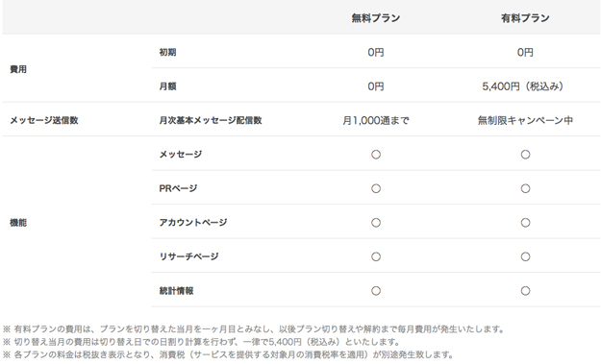This screenshot has width=601, height=364.
Task: Click the 有料プラン column header
Action: pos(525,18)
